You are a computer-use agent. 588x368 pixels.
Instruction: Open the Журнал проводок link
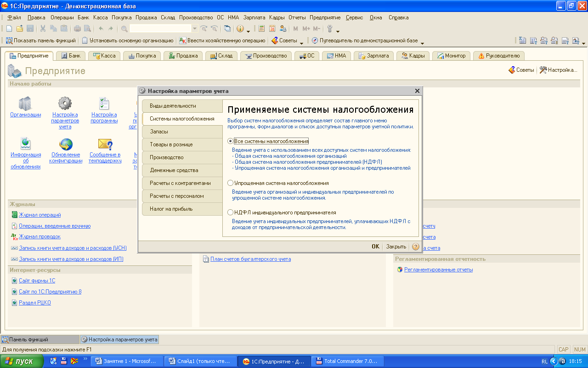point(40,236)
